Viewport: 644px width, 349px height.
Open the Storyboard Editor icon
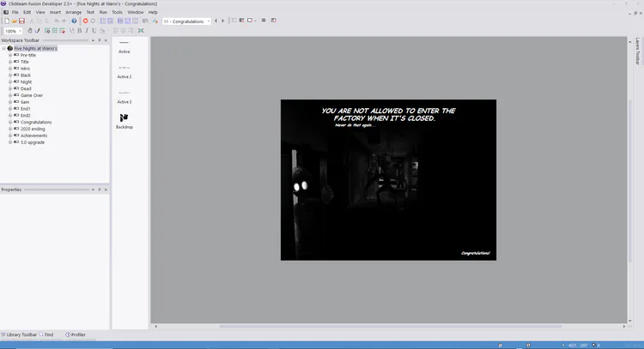tap(103, 21)
